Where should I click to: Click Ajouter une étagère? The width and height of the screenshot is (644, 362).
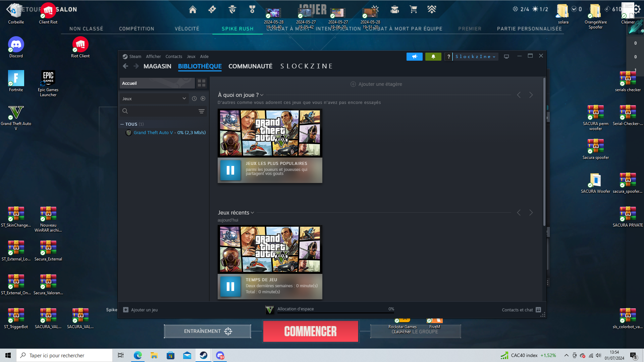[376, 84]
